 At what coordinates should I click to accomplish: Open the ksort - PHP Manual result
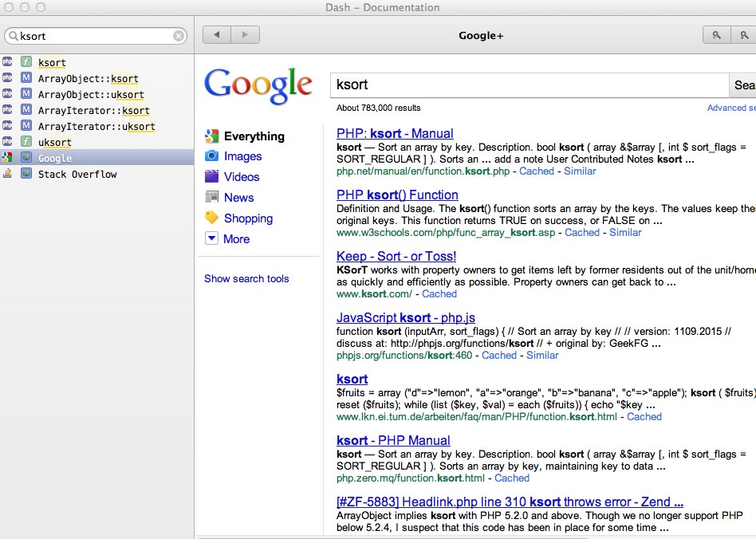[x=393, y=441]
